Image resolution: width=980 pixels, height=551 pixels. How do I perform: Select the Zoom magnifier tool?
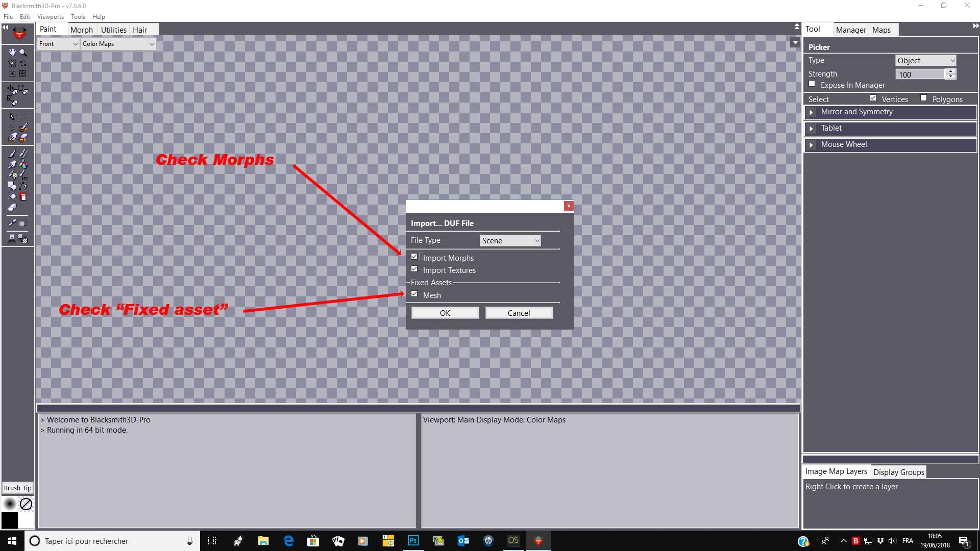[23, 52]
